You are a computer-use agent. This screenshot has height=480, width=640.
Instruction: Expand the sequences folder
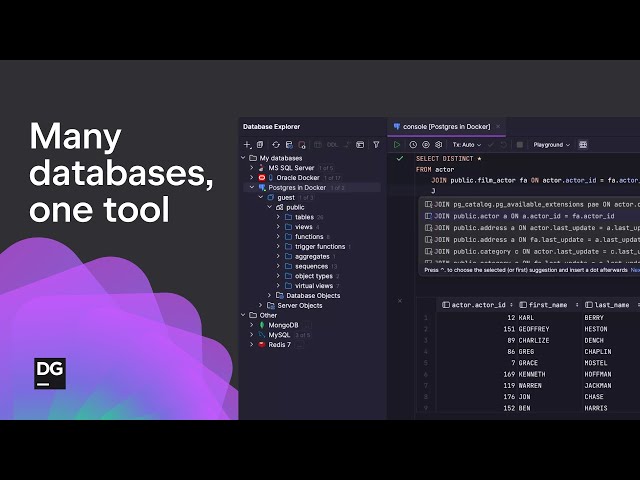click(278, 266)
